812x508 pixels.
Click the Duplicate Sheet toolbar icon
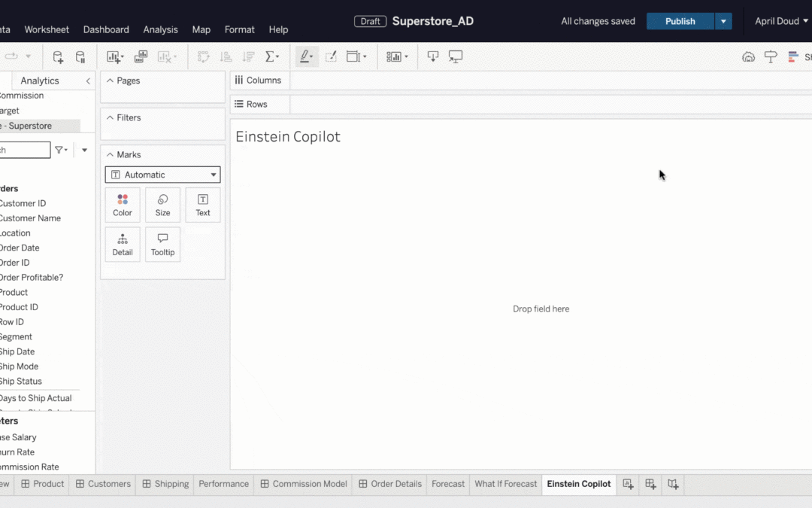[141, 57]
